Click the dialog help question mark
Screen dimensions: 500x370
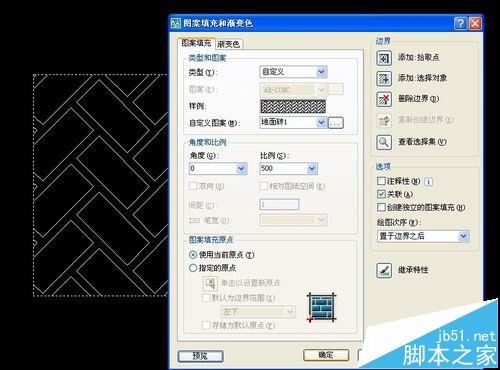[460, 23]
